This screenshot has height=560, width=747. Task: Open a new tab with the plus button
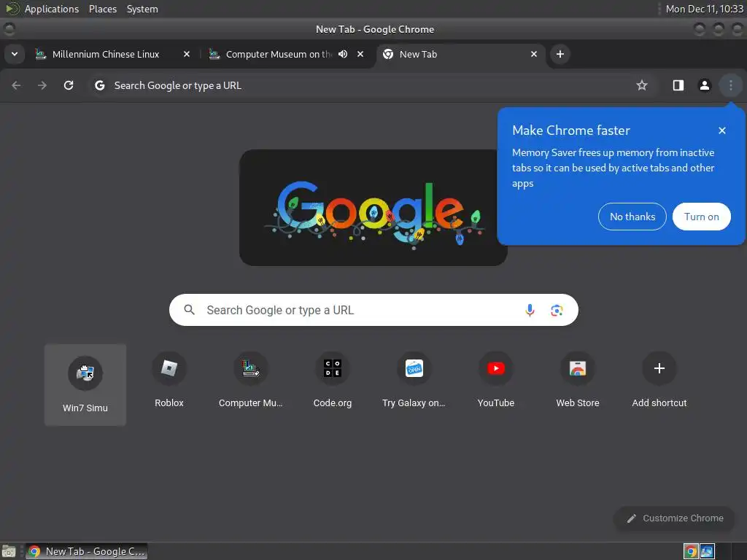coord(560,54)
